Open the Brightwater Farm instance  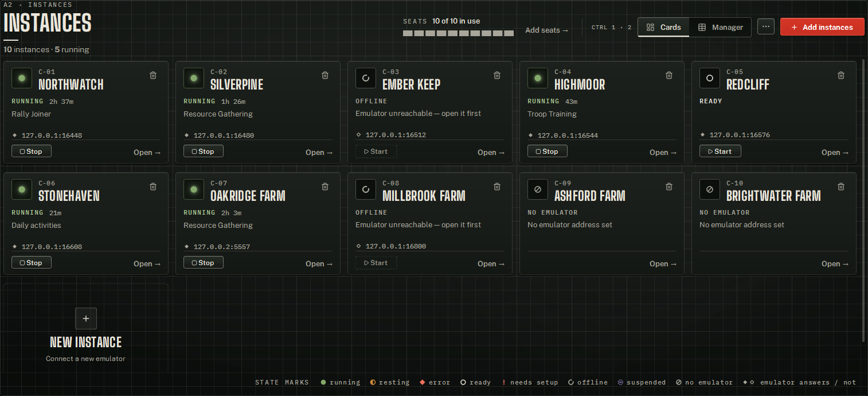pos(835,263)
